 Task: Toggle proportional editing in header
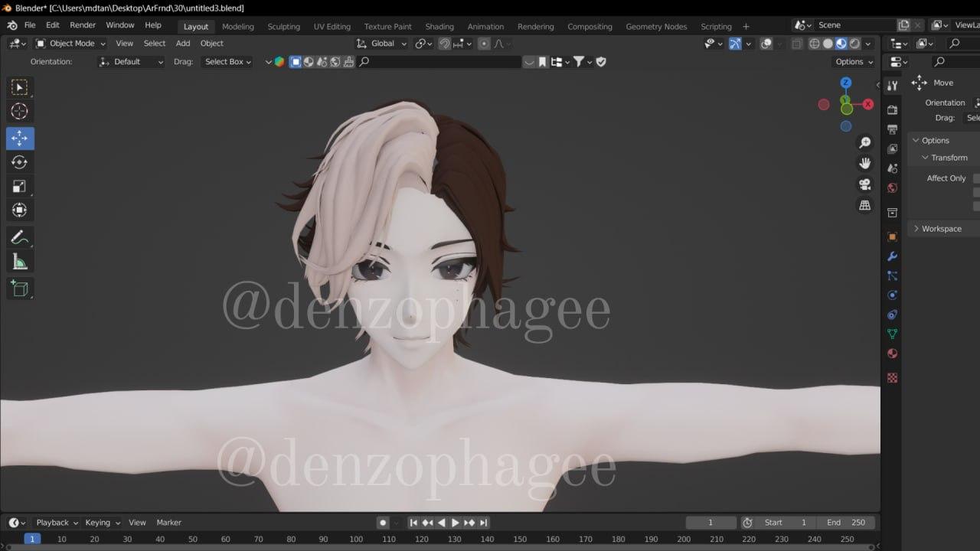(484, 44)
